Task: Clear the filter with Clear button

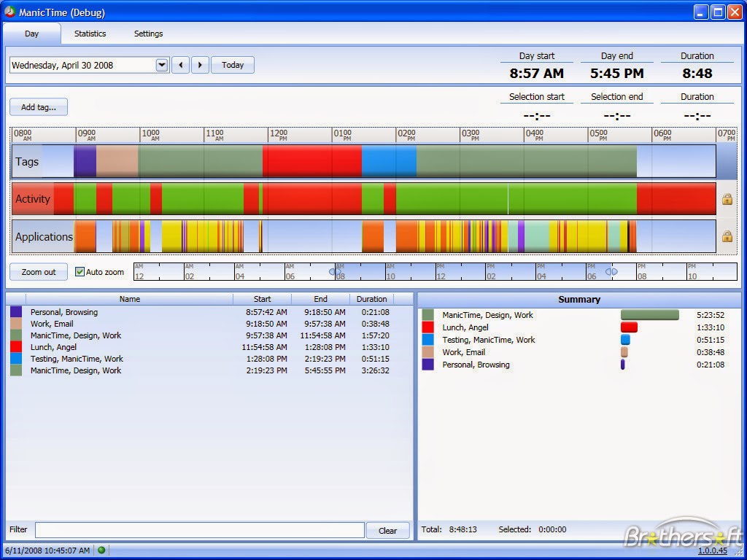Action: point(387,531)
